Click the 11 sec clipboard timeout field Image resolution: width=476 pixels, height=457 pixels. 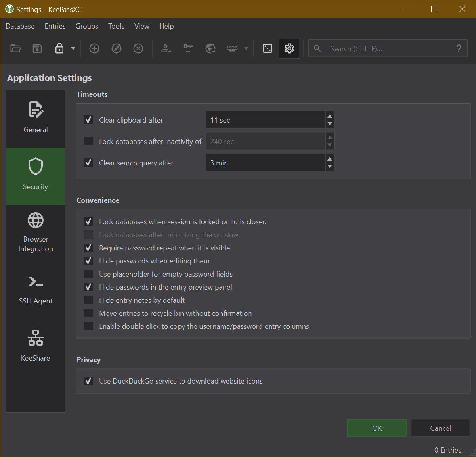(x=266, y=120)
